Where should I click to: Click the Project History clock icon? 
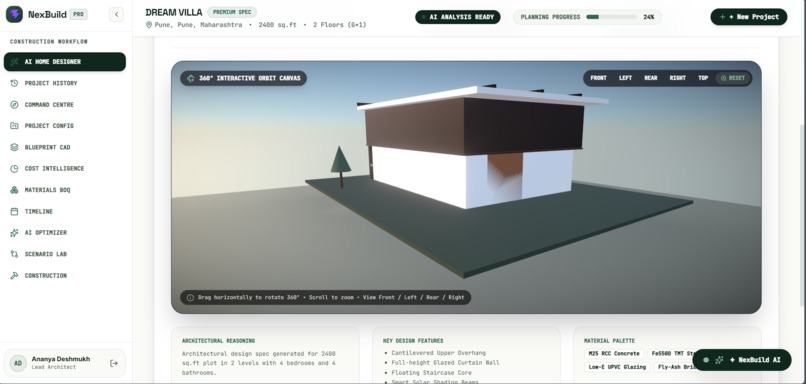click(x=14, y=83)
